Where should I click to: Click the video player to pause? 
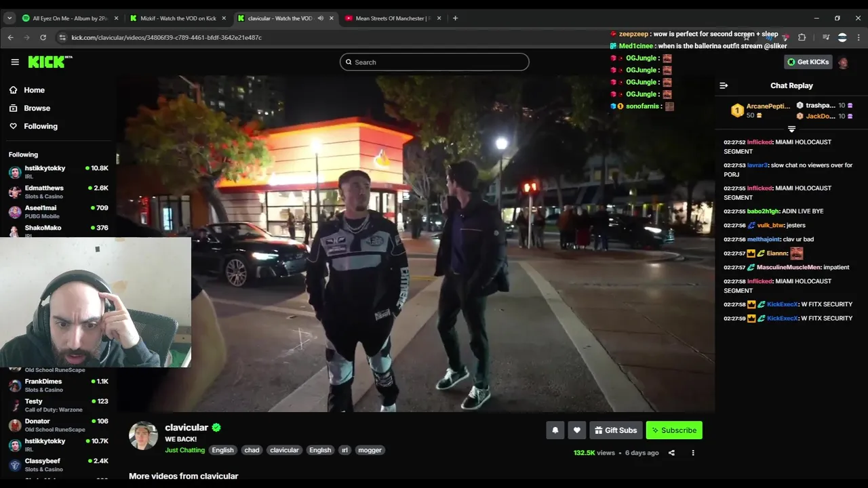(x=415, y=243)
